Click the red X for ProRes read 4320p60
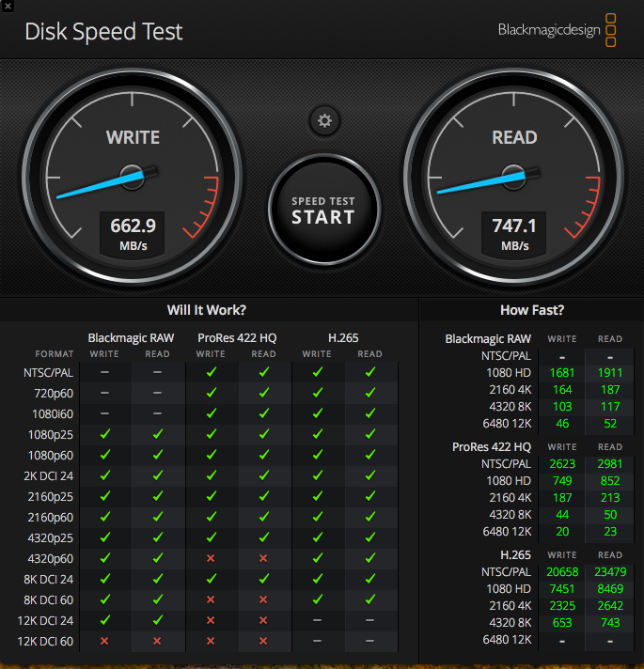Image resolution: width=644 pixels, height=669 pixels. (x=263, y=558)
